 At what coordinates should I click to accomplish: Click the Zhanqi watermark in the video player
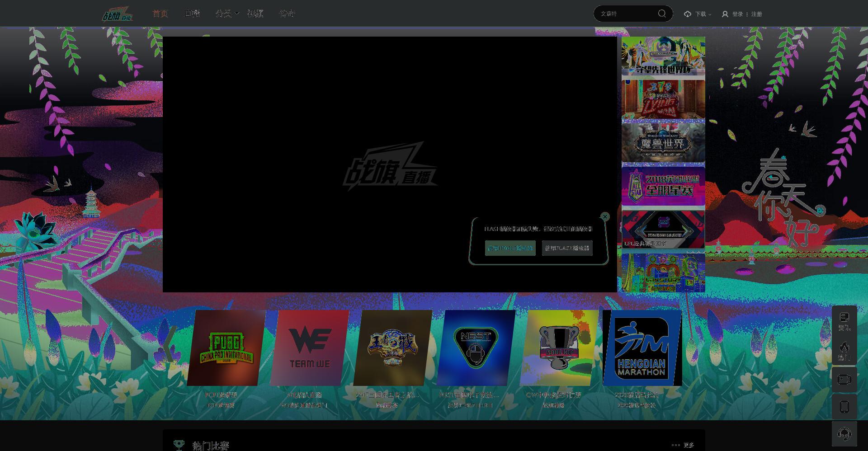(390, 166)
